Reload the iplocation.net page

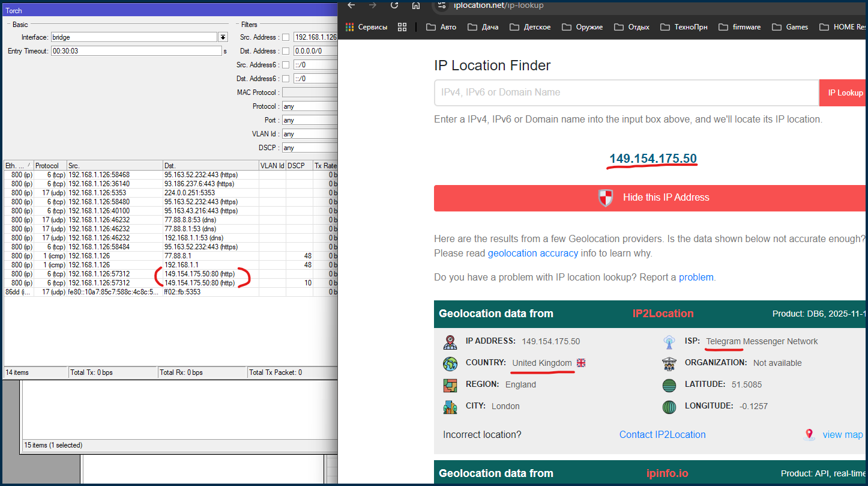[394, 5]
